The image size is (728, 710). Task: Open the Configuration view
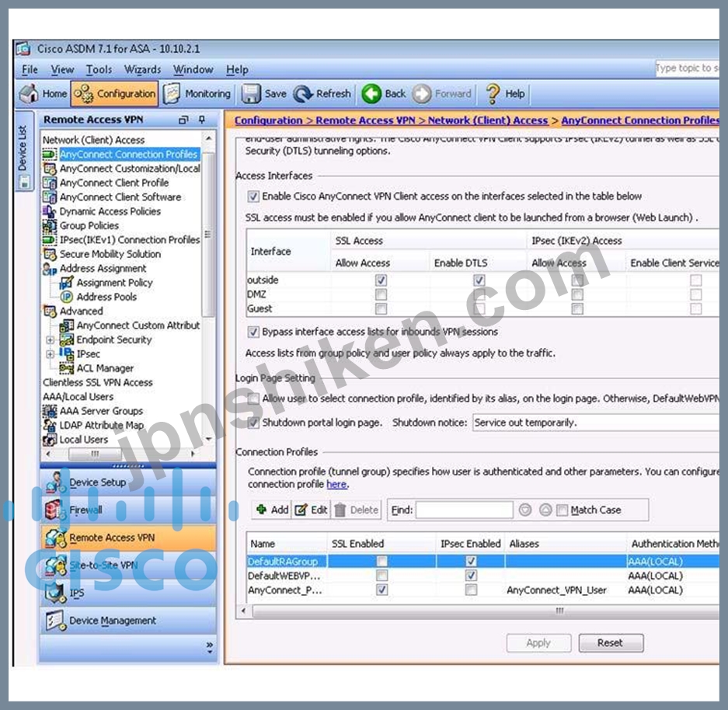(115, 94)
